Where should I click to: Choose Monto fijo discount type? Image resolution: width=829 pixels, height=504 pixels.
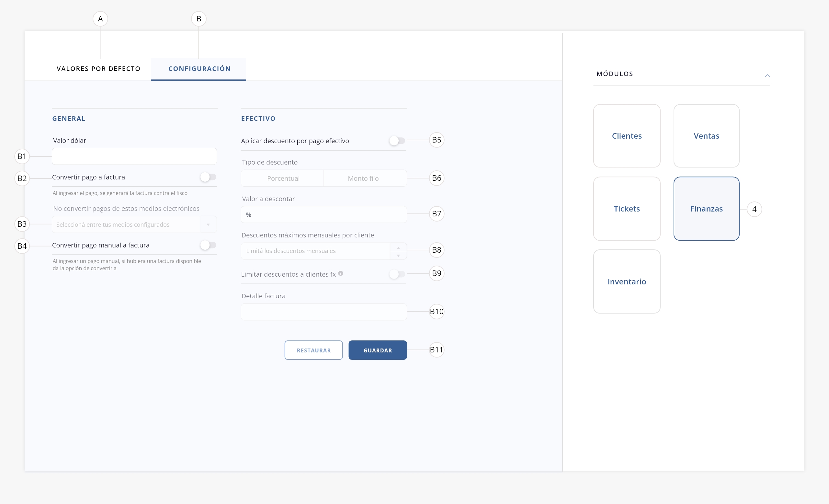[x=363, y=178]
